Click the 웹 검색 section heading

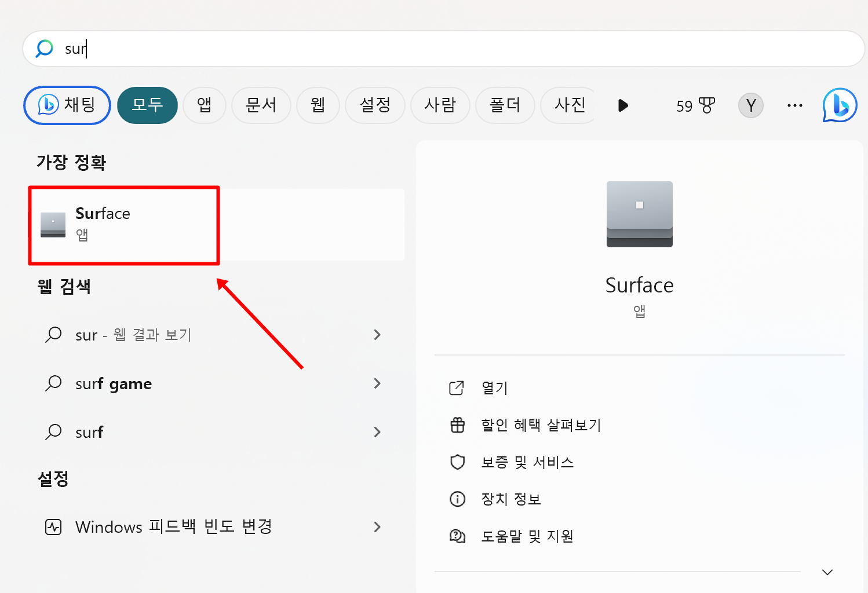pos(64,286)
